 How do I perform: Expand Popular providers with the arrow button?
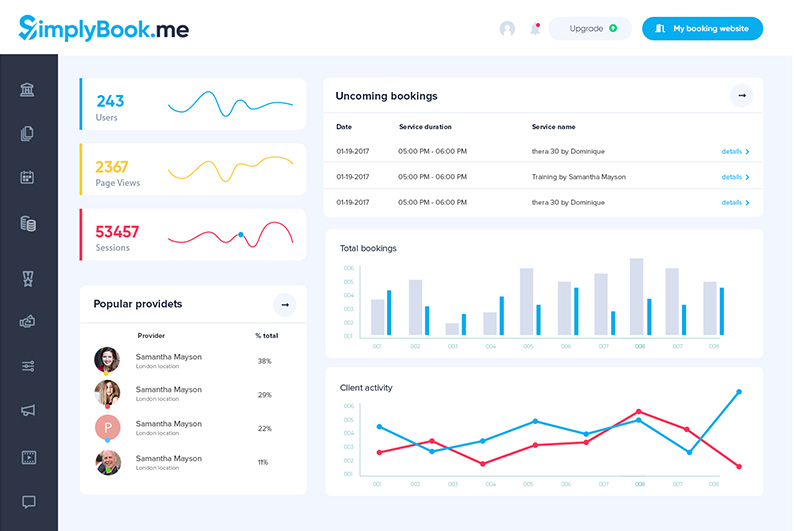click(x=284, y=304)
